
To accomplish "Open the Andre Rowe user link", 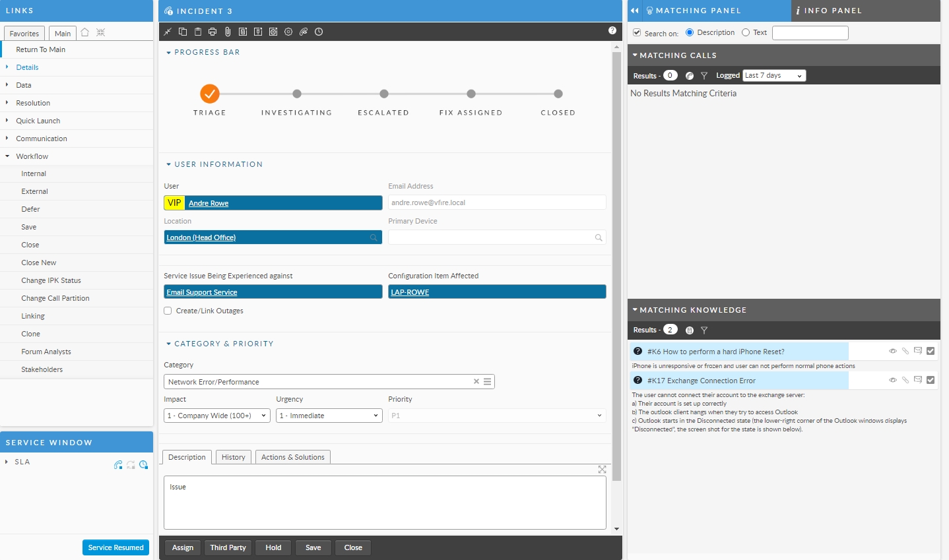I will pos(209,203).
